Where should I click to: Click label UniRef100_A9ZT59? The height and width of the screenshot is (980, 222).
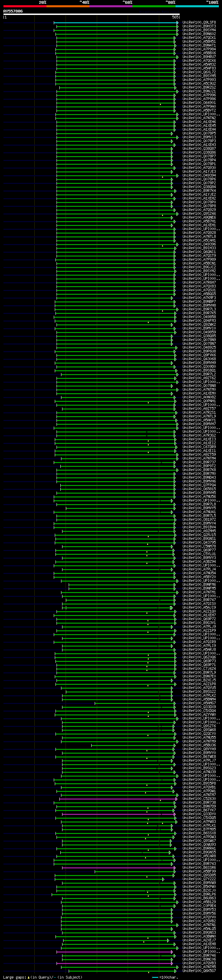tap(199, 454)
